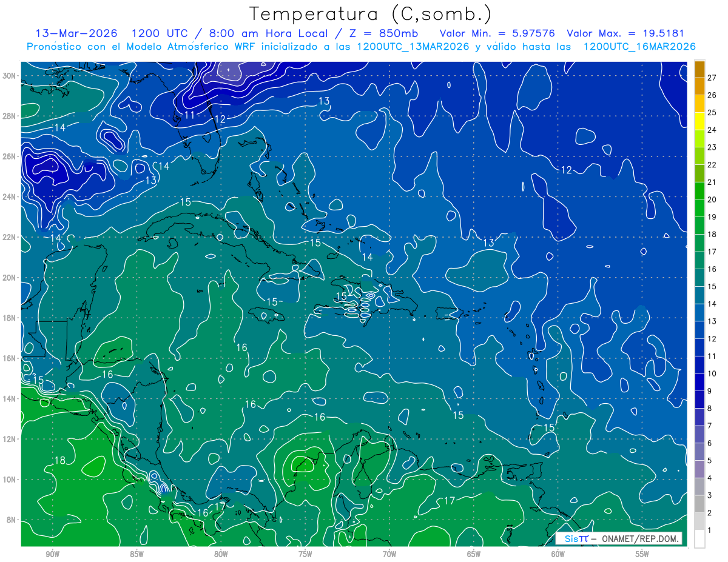Pick the legend swatch between 13 and 14
The image size is (728, 562).
(699, 312)
